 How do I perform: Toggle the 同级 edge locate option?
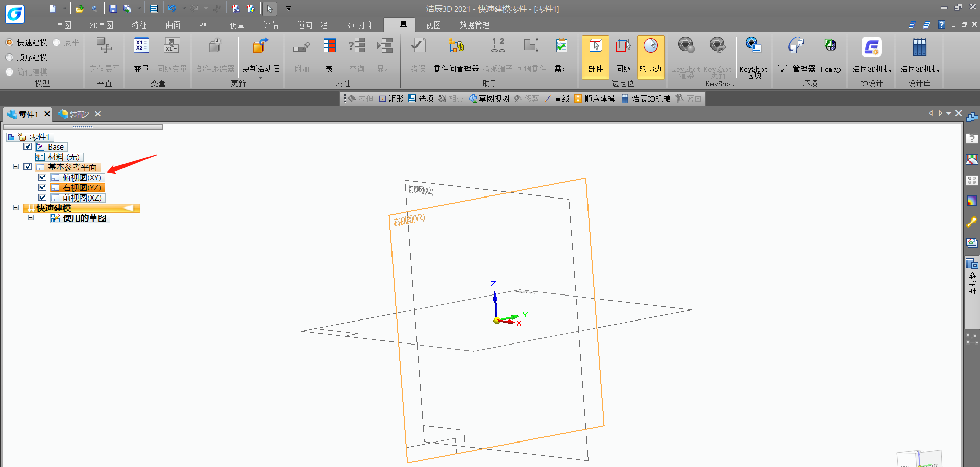coord(623,57)
